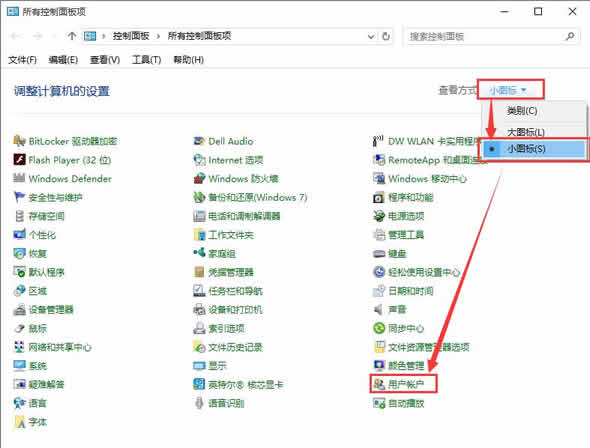Viewport: 590px width, 448px height.
Task: Open the 文件历史记录 link
Action: [x=235, y=347]
